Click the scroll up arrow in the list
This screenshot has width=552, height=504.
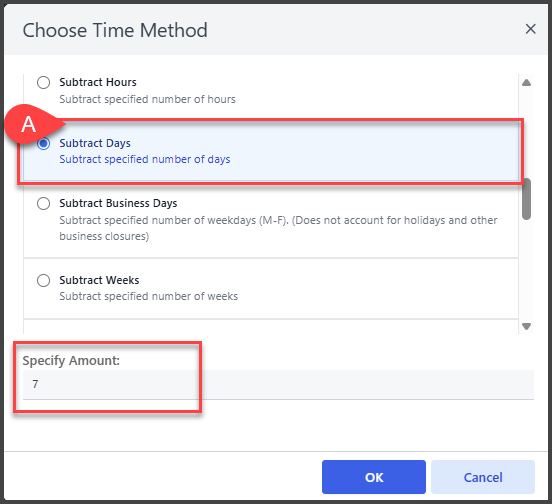point(526,83)
